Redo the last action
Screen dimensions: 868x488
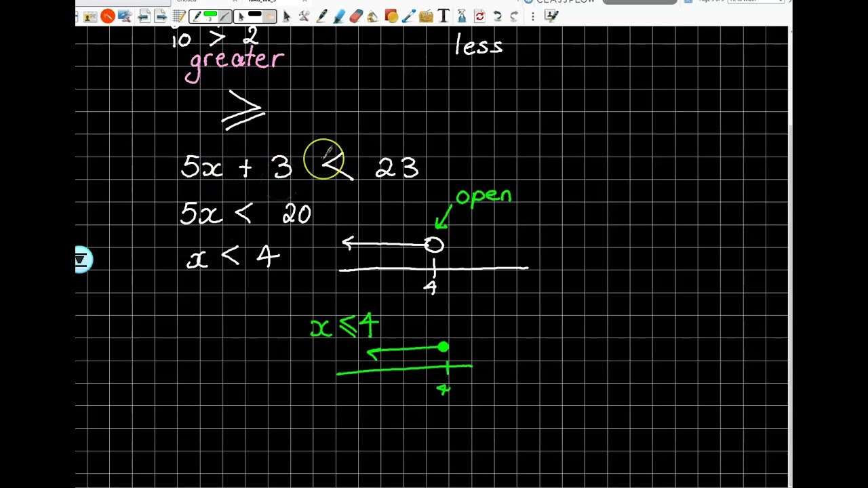point(514,16)
